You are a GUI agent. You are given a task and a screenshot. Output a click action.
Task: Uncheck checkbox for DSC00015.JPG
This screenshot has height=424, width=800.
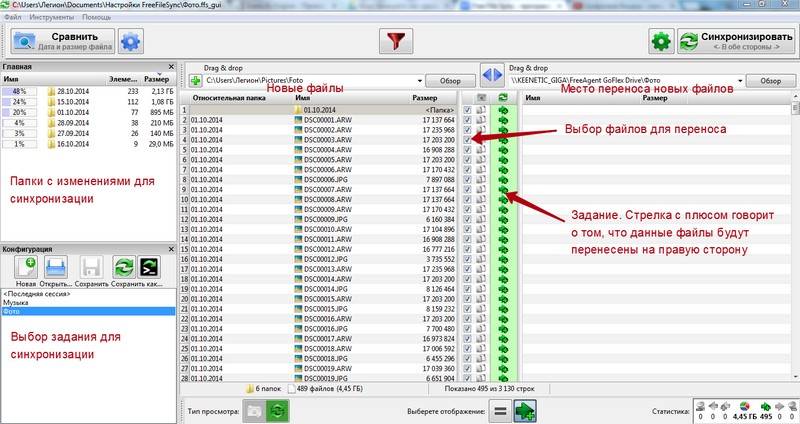467,309
